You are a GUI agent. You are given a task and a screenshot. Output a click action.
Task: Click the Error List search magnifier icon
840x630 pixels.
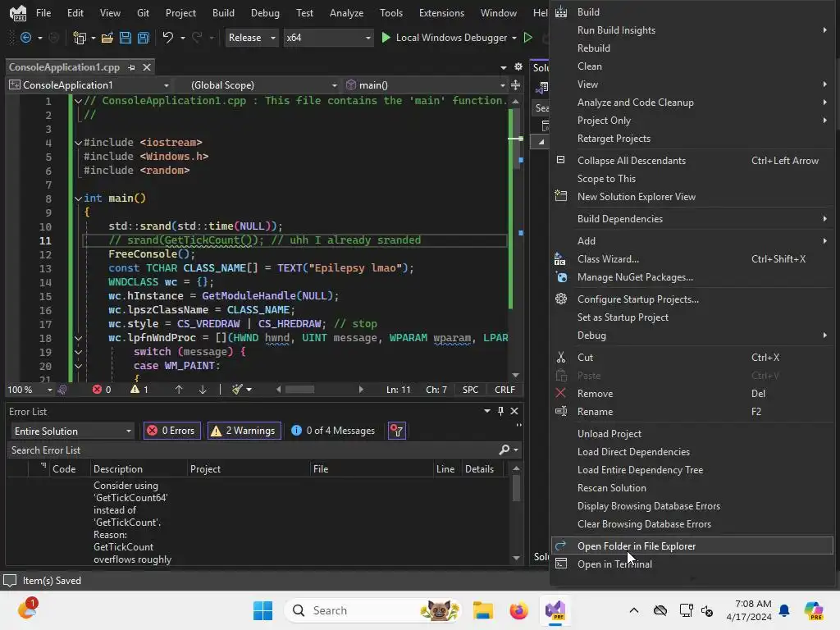[504, 450]
